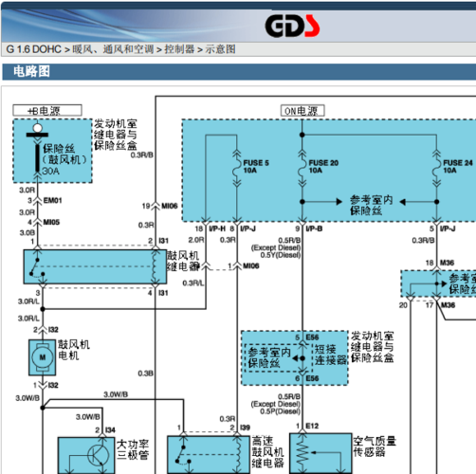Select the 示意图 breadcrumb item
This screenshot has height=474, width=476.
point(220,49)
